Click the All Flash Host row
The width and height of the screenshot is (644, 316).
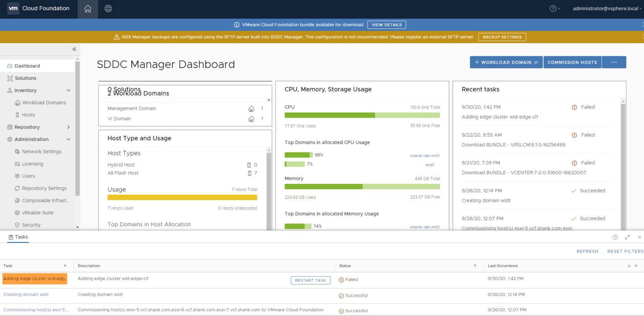tap(182, 173)
